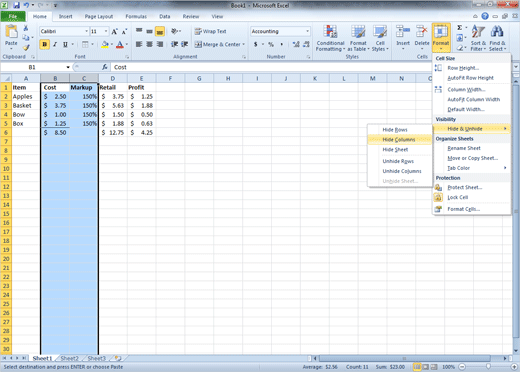Viewport: 520px width, 372px height.
Task: Click the Paste clipboard icon
Action: 11,33
